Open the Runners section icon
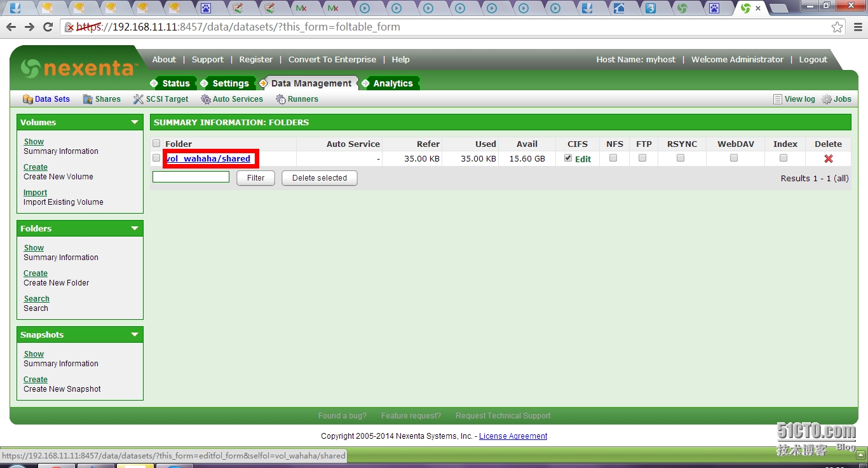The width and height of the screenshot is (868, 468). [x=281, y=99]
